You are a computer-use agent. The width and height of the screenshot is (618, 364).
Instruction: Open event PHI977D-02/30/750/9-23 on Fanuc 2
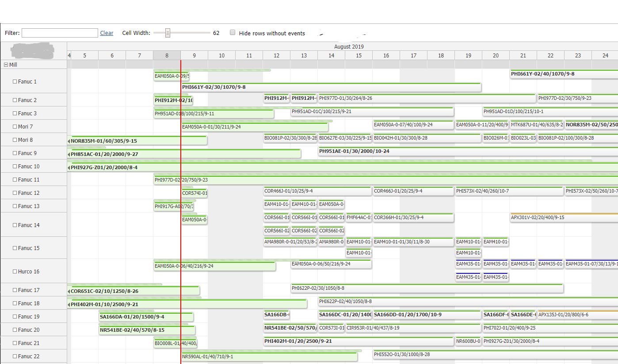click(578, 99)
